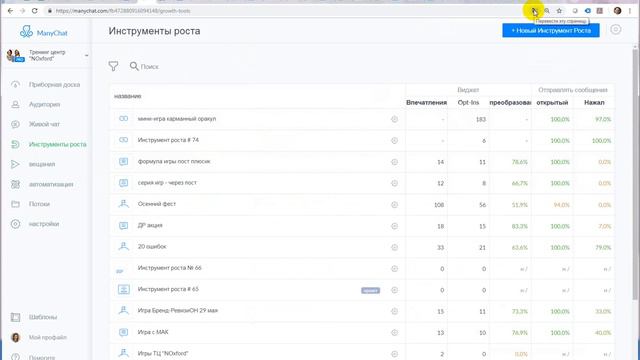640x360 pixels.
Task: Open Инструмент роста # 74
Action: pos(168,140)
